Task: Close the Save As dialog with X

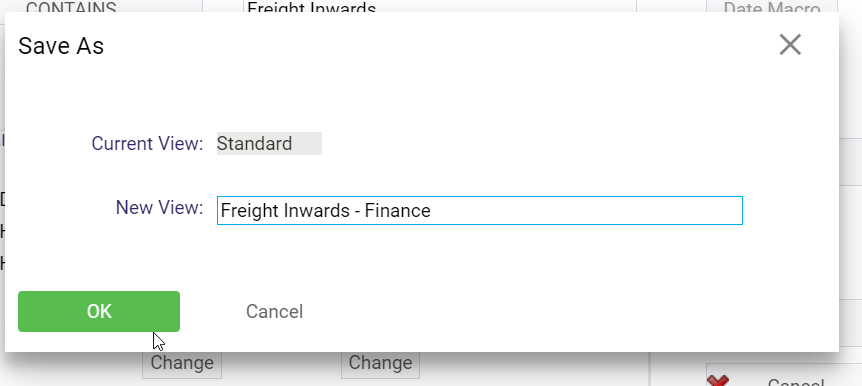Action: (790, 45)
